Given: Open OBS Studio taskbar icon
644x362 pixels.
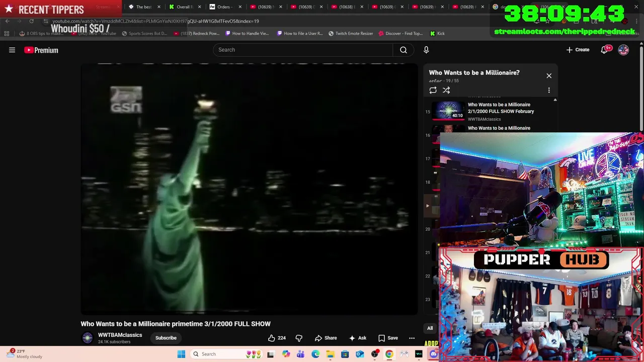Looking at the screenshot, I should click(374, 354).
